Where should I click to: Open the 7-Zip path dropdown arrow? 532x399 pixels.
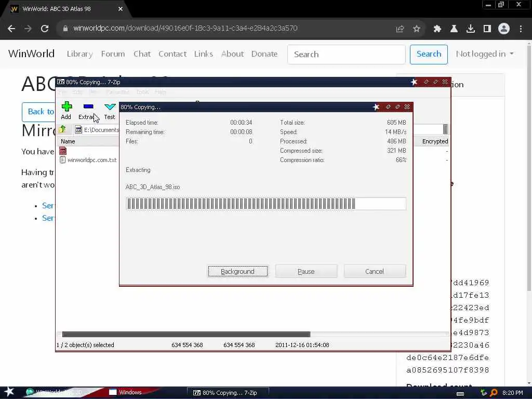pos(445,129)
